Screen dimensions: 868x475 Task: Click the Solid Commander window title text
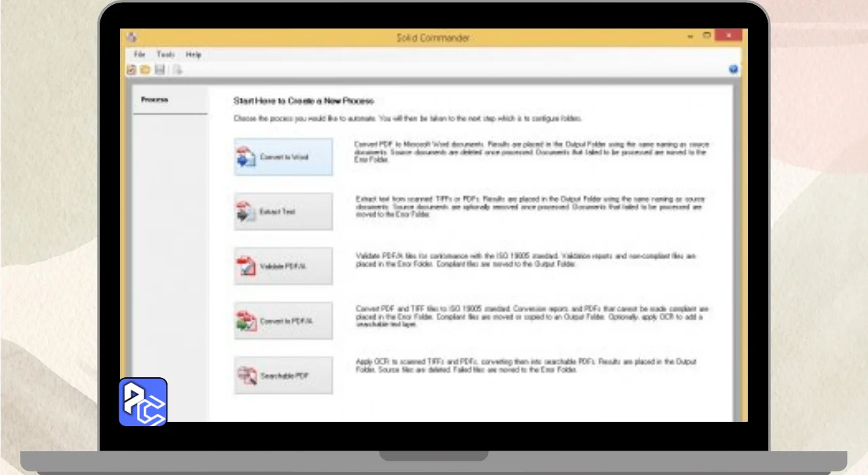(x=433, y=37)
